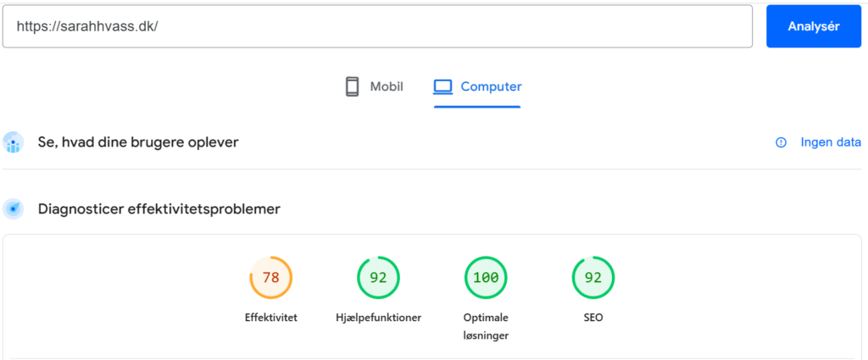Switch to the Mobil tab label
Viewport: 868px width, 360px height.
[x=387, y=86]
